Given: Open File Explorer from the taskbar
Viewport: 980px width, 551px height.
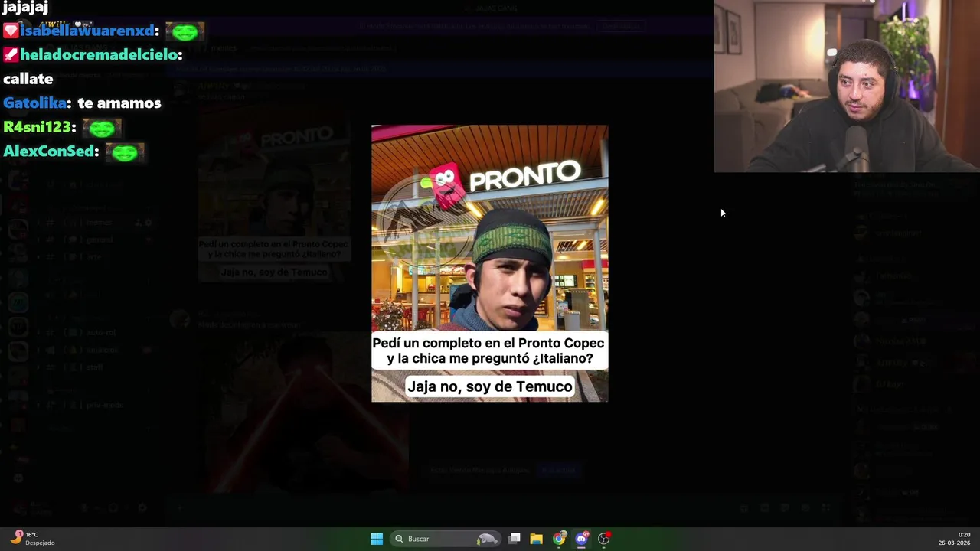Looking at the screenshot, I should (537, 539).
